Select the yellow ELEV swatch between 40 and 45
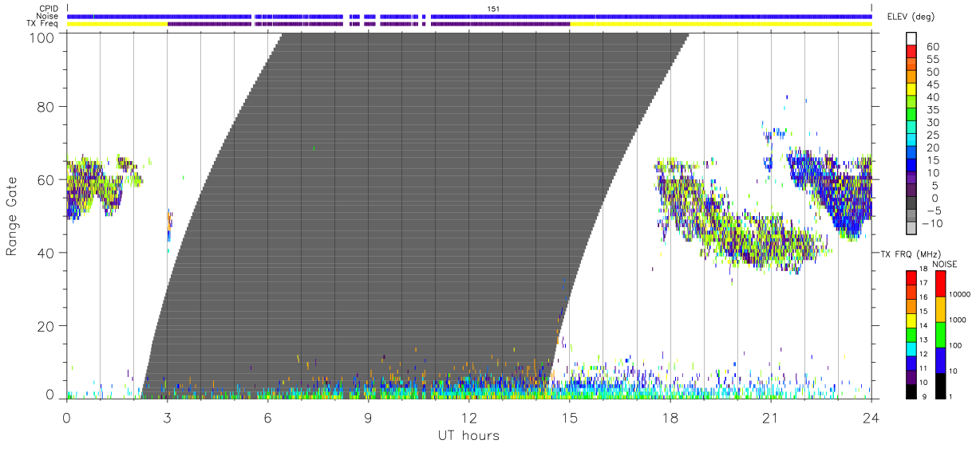The height and width of the screenshot is (452, 980). [911, 89]
